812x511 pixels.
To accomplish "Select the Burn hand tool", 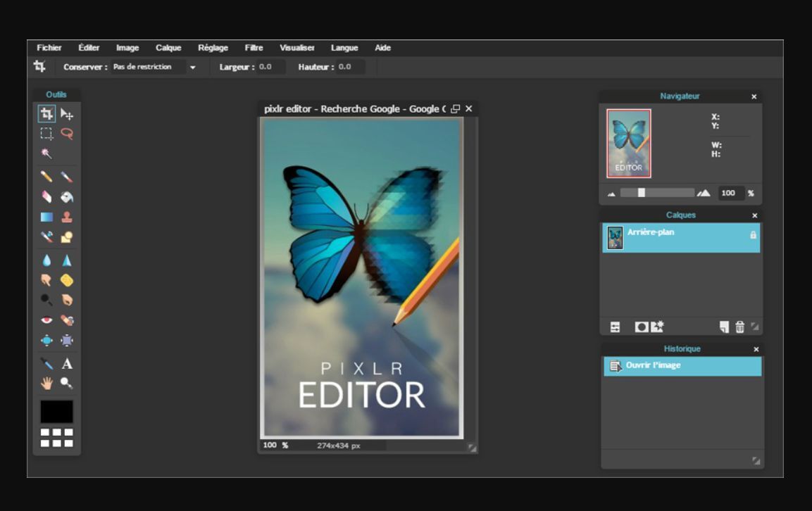I will 67,300.
